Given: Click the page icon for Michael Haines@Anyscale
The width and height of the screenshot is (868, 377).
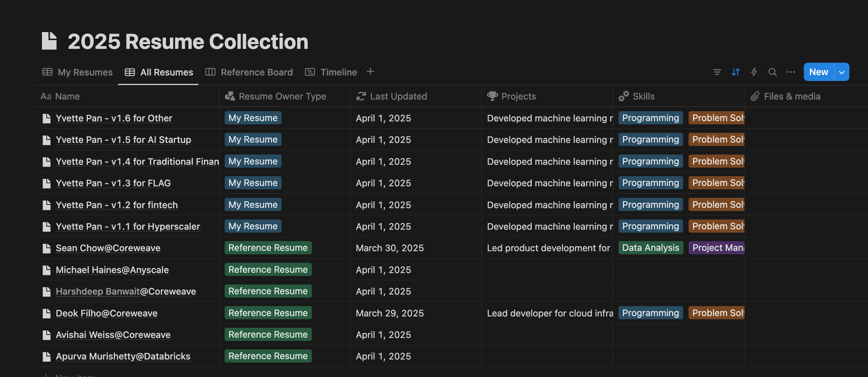Looking at the screenshot, I should click(x=46, y=270).
